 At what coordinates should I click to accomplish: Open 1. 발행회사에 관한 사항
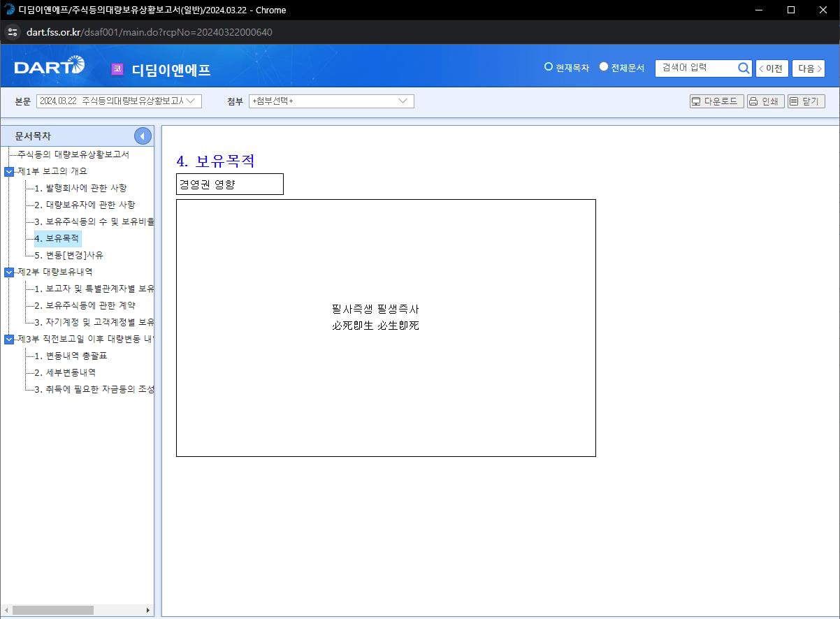pos(80,188)
